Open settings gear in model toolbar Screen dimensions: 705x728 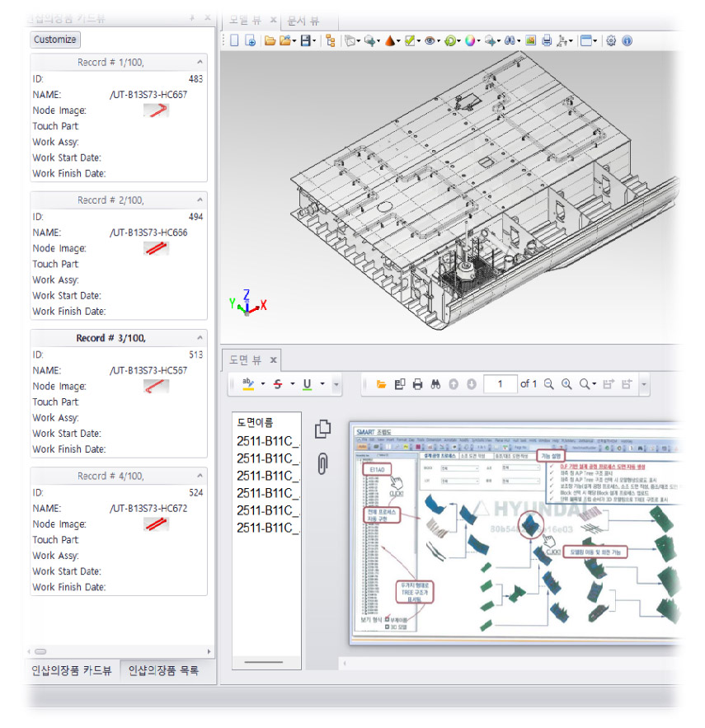pyautogui.click(x=611, y=40)
